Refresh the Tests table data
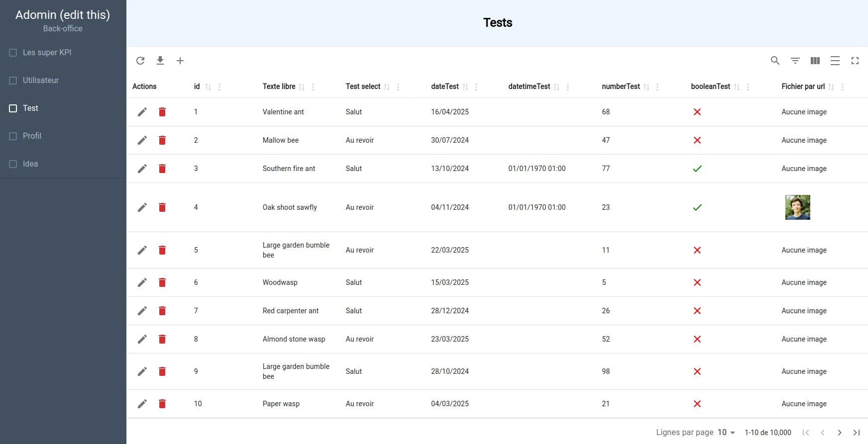 pos(140,61)
